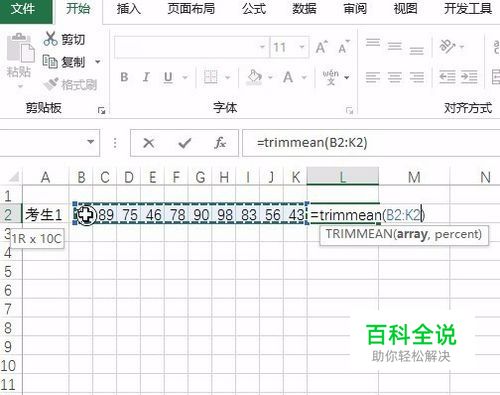Click Select All corner triangle
This screenshot has width=500, height=395.
point(14,176)
